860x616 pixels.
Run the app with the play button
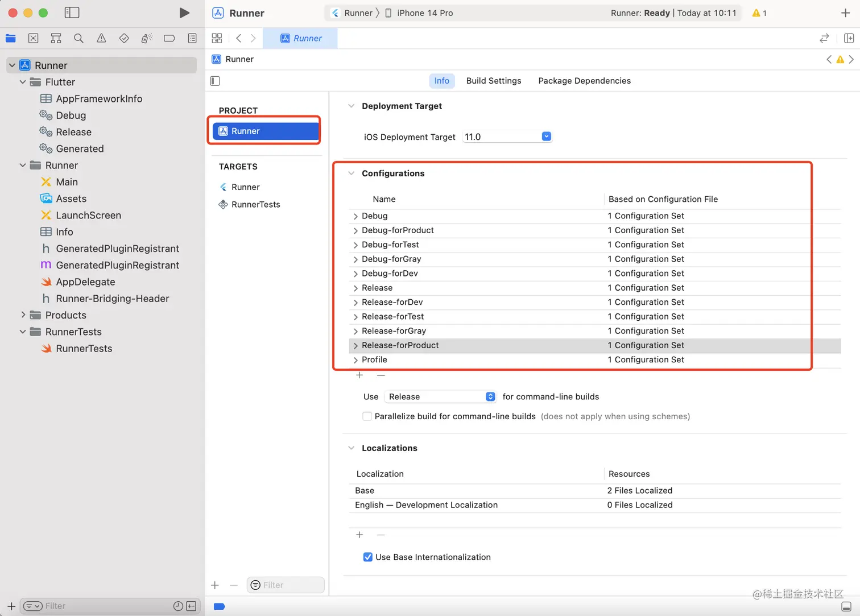pyautogui.click(x=184, y=13)
